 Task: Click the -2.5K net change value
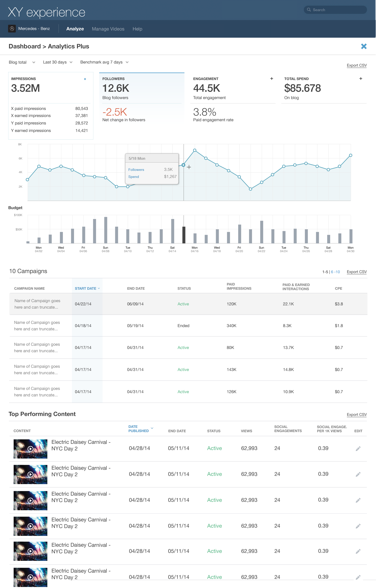click(x=114, y=112)
